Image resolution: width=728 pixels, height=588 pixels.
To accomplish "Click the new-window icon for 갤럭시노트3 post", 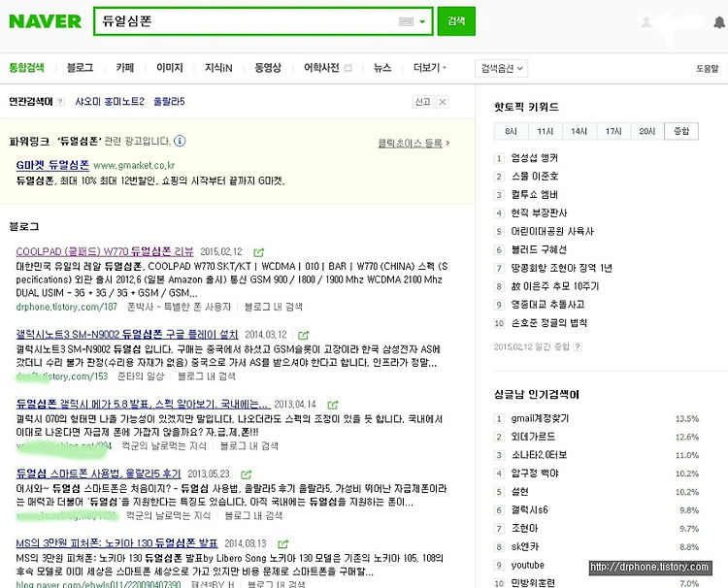I will (x=304, y=335).
